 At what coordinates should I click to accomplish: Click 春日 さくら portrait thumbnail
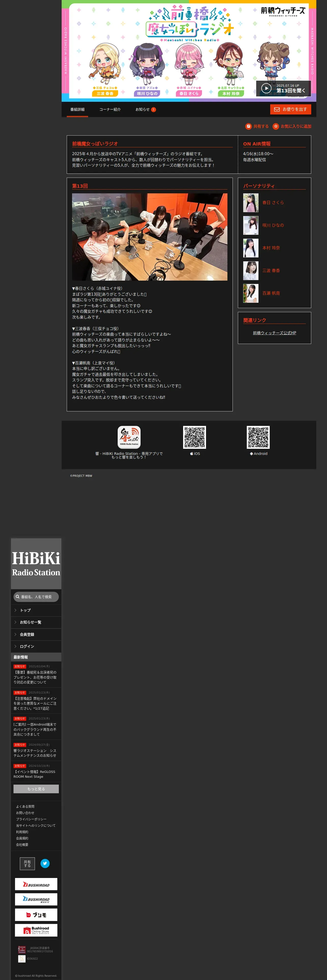[251, 203]
